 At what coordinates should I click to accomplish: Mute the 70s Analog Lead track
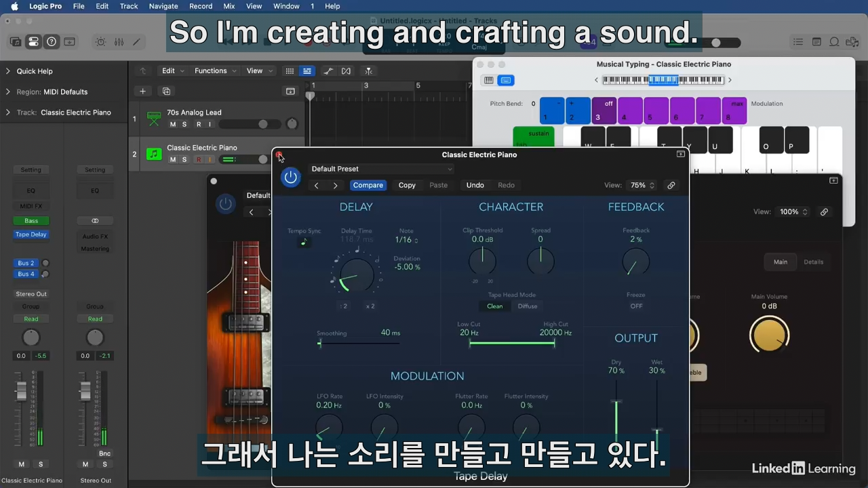coord(173,124)
